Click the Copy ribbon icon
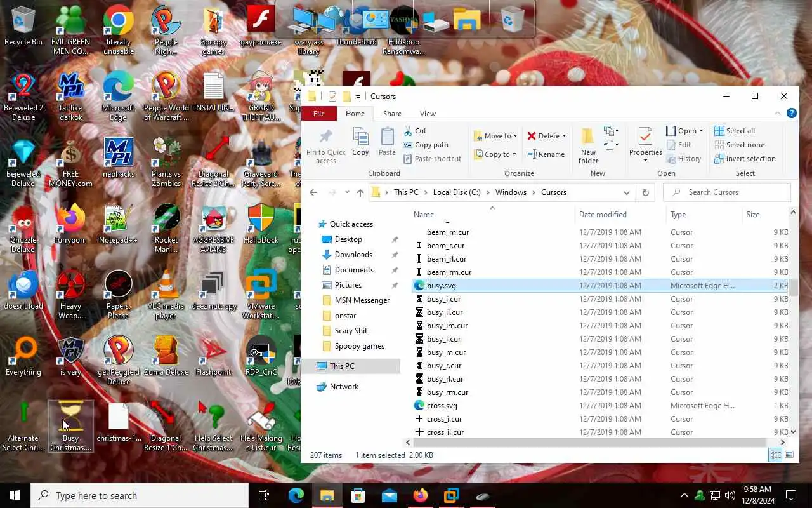 point(360,142)
